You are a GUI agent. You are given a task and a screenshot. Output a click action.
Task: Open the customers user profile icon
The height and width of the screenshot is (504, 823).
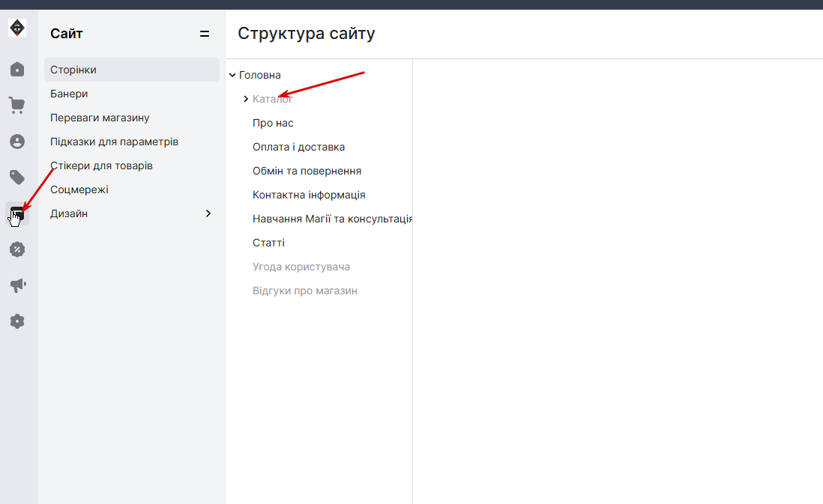click(x=17, y=142)
